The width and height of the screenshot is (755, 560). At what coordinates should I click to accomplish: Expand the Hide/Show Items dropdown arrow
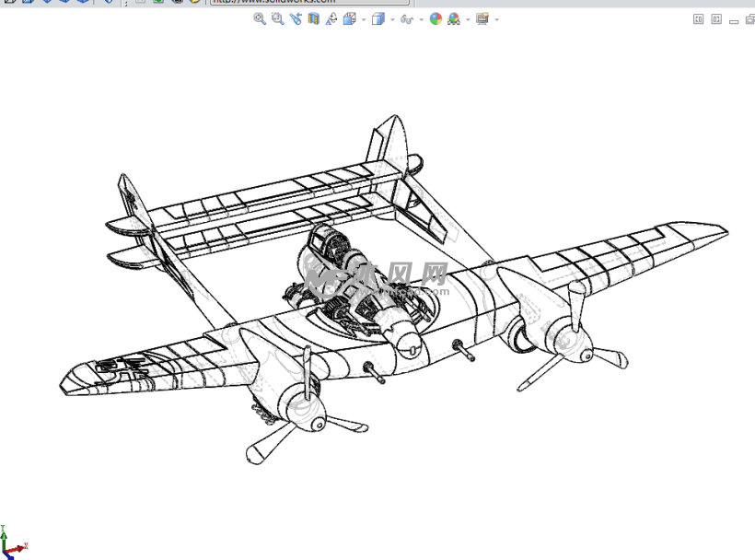coord(422,19)
